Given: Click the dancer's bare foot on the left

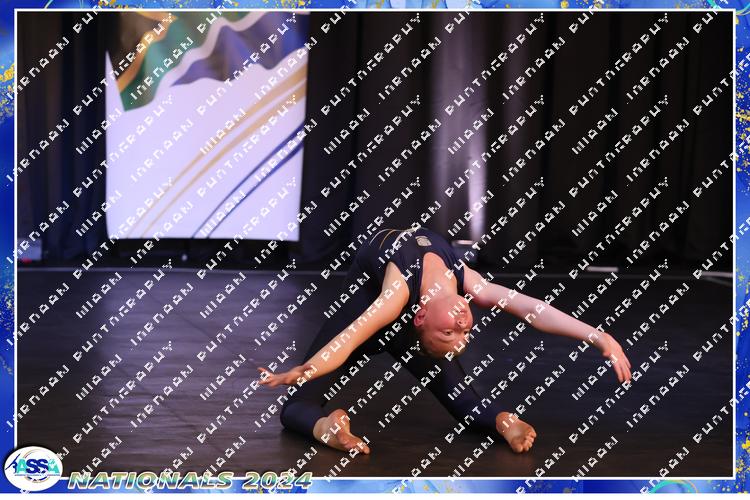Looking at the screenshot, I should tap(340, 430).
